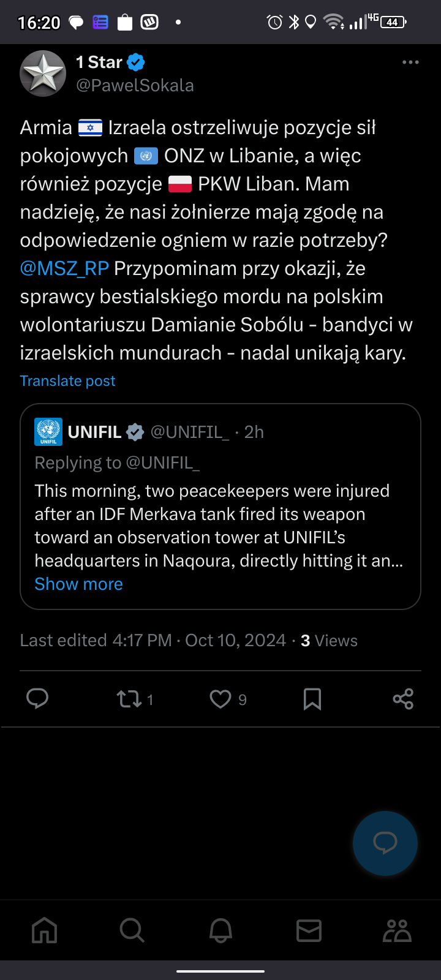The height and width of the screenshot is (980, 441).
Task: Tap the reply speech bubble icon
Action: click(x=37, y=699)
